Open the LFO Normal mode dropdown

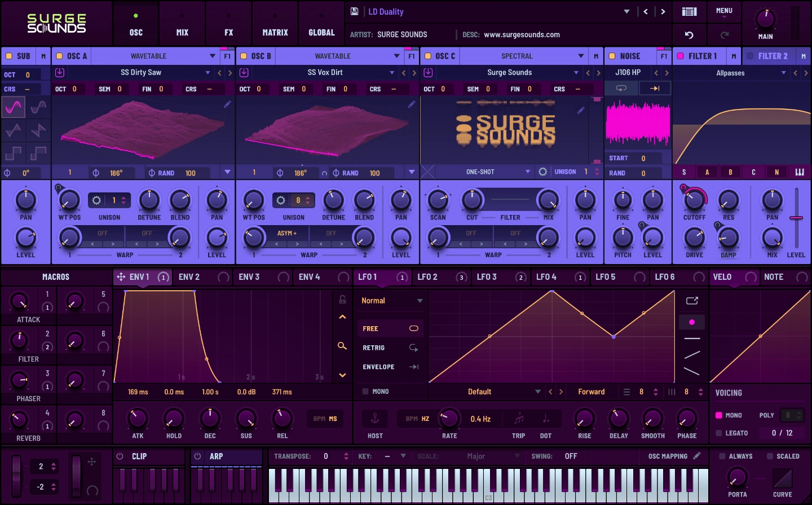(420, 301)
